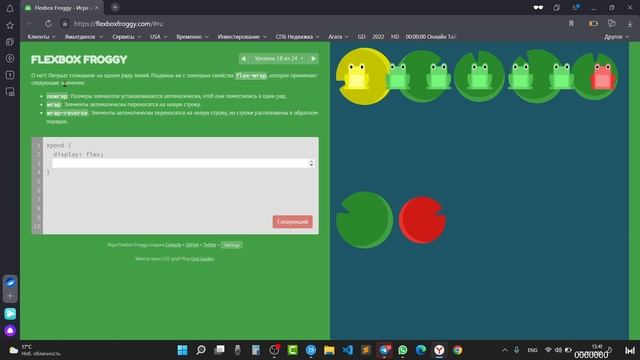Open the Windows Start menu

point(182,350)
